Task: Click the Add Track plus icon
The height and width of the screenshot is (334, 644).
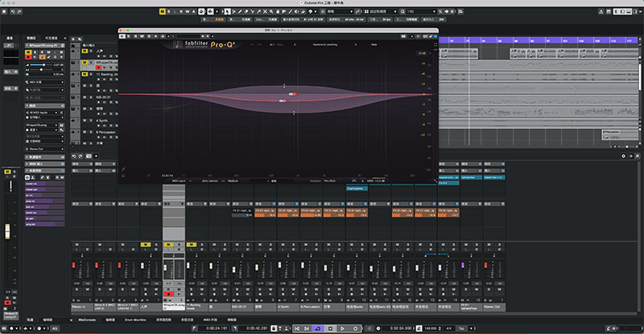Action: 73,39
